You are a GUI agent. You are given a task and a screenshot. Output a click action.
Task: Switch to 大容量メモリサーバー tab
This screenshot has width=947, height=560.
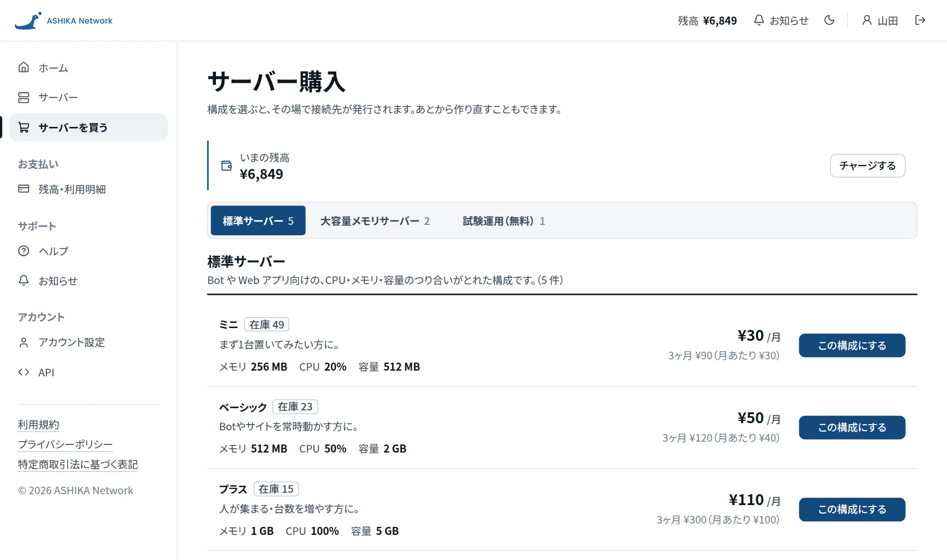click(x=375, y=221)
